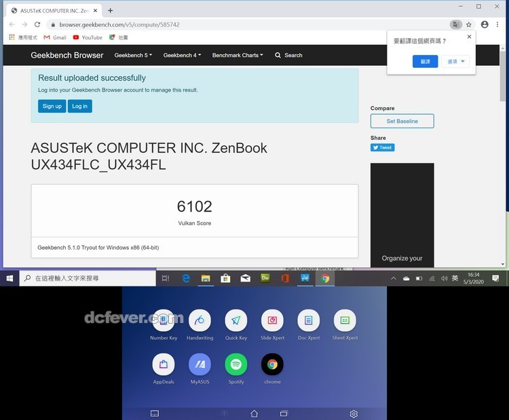Launch Handwriting app on ScreenPad
The height and width of the screenshot is (420, 509).
coord(200,321)
